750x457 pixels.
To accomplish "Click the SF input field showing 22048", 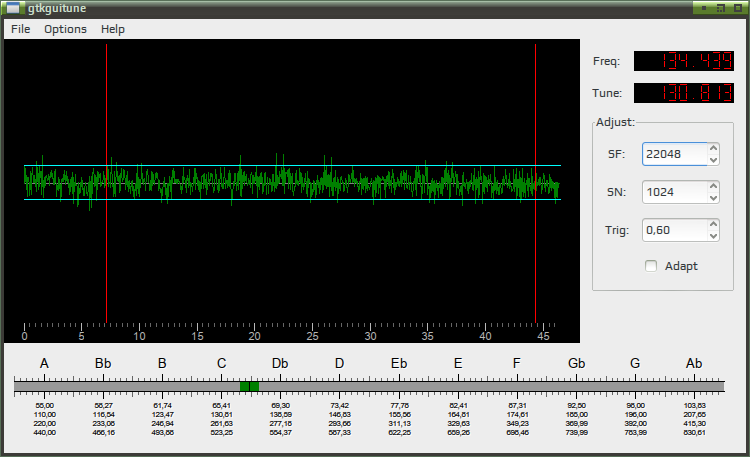I will pyautogui.click(x=674, y=154).
